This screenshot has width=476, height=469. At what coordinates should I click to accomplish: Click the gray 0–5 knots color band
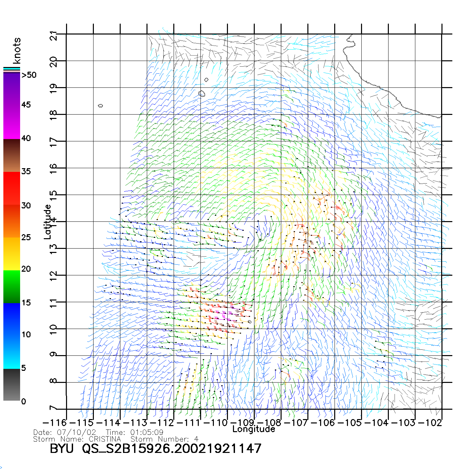coord(12,385)
